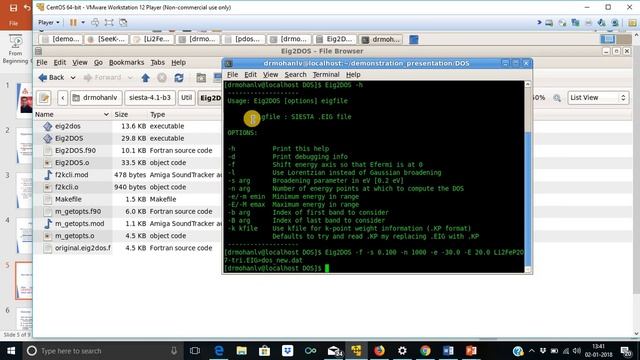This screenshot has height=360, width=640.
Task: Select the Eig2DOS.f90 file
Action: point(76,151)
